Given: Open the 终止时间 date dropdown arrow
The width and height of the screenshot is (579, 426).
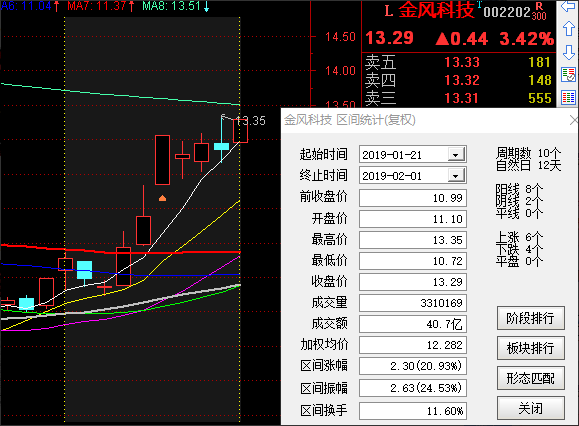Looking at the screenshot, I should pyautogui.click(x=456, y=175).
